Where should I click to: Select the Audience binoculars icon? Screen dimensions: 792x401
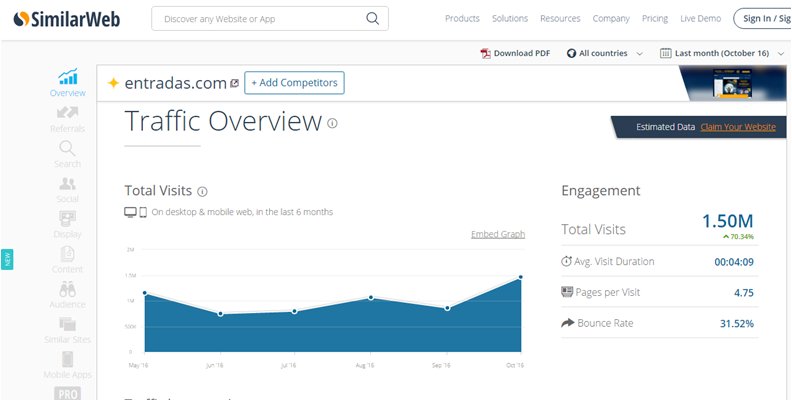(67, 289)
